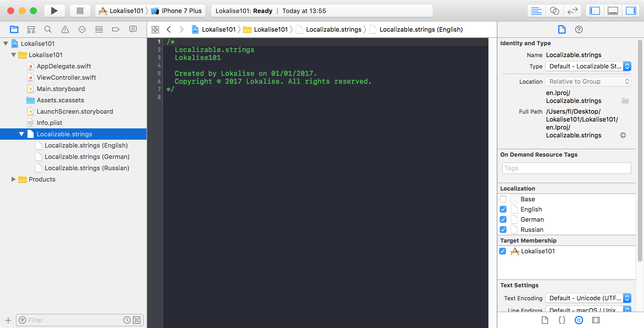Show File Template library

click(545, 320)
